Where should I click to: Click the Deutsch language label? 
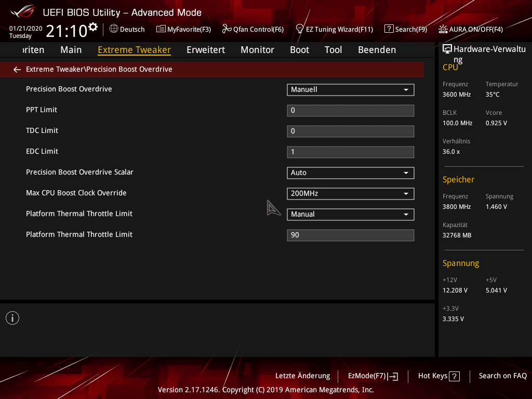tap(132, 30)
